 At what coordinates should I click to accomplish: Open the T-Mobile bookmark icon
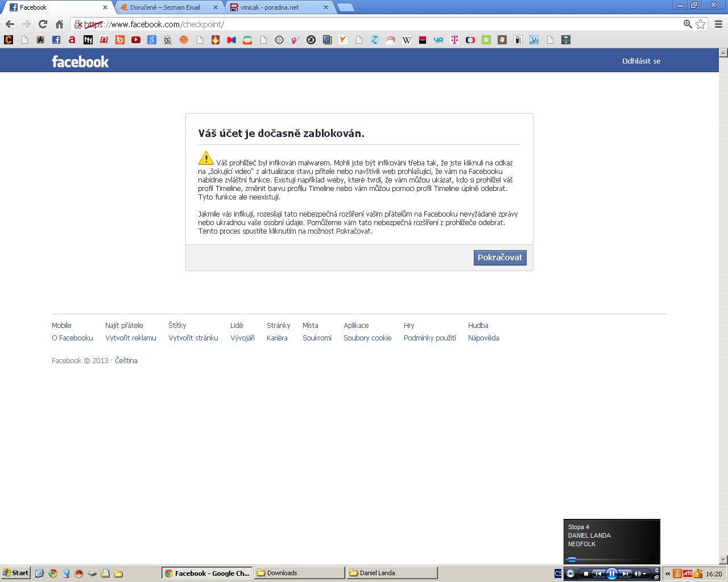[x=454, y=40]
